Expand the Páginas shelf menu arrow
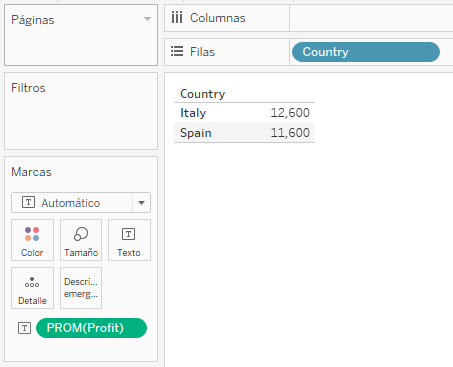 [x=147, y=19]
